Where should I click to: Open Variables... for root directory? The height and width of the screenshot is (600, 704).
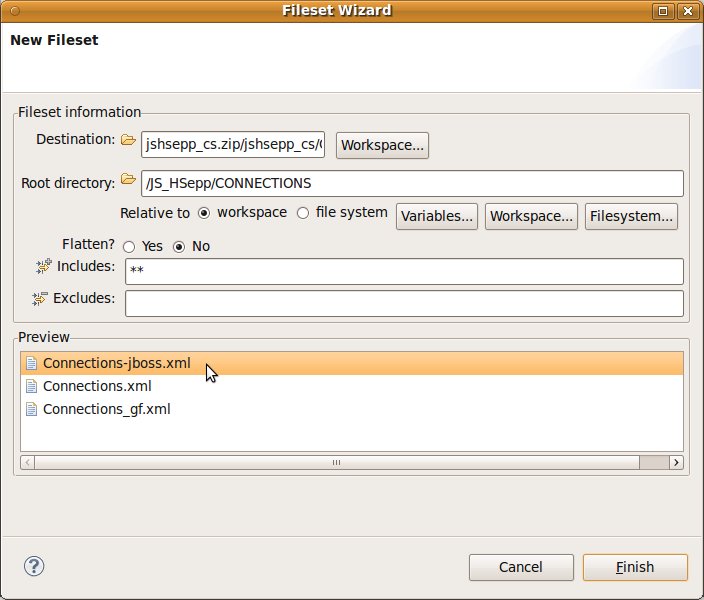(x=437, y=216)
